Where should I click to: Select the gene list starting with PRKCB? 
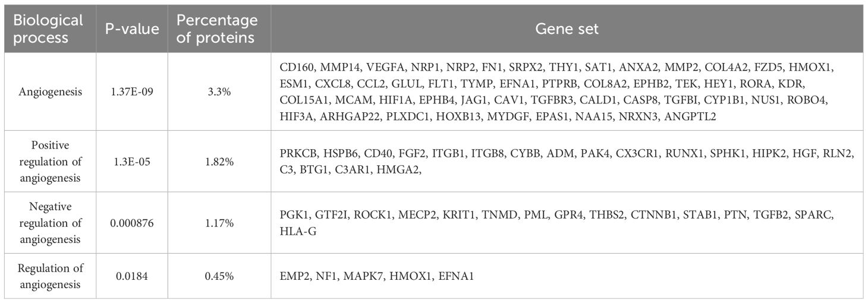coord(567,162)
